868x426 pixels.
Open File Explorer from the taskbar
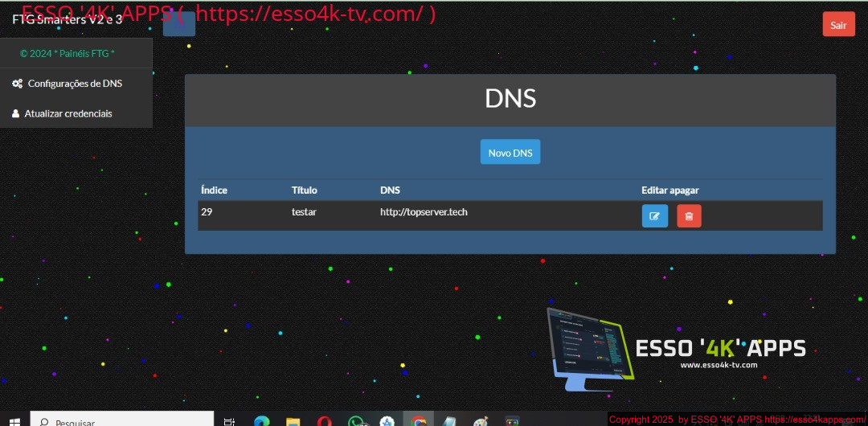[293, 421]
